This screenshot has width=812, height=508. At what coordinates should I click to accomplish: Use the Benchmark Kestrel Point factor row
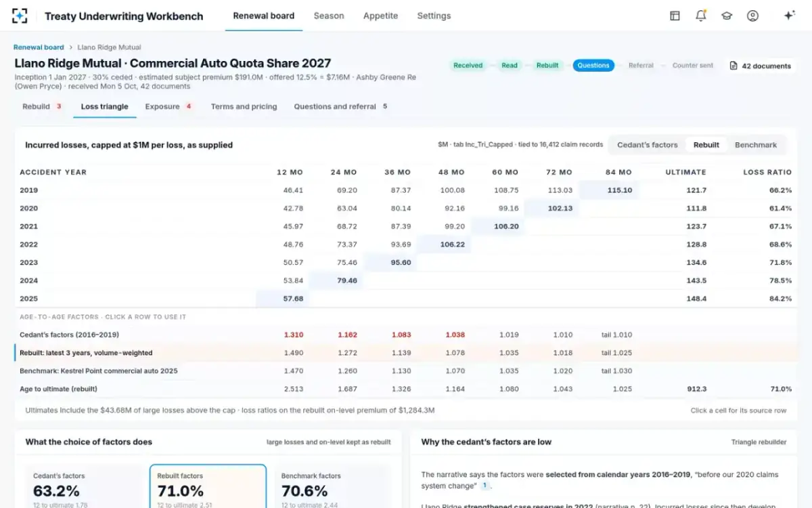(405, 371)
